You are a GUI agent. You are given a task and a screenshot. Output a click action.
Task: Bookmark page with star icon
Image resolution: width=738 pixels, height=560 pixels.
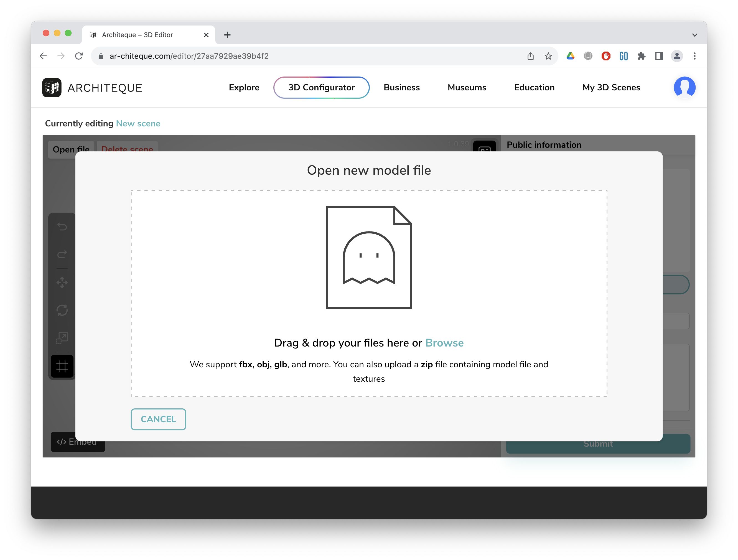coord(548,56)
